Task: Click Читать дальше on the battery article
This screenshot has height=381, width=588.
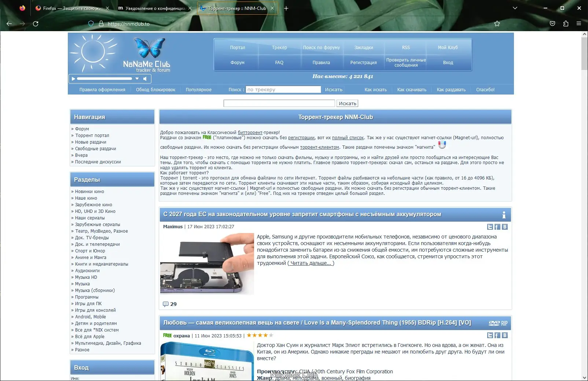Action: pos(311,263)
